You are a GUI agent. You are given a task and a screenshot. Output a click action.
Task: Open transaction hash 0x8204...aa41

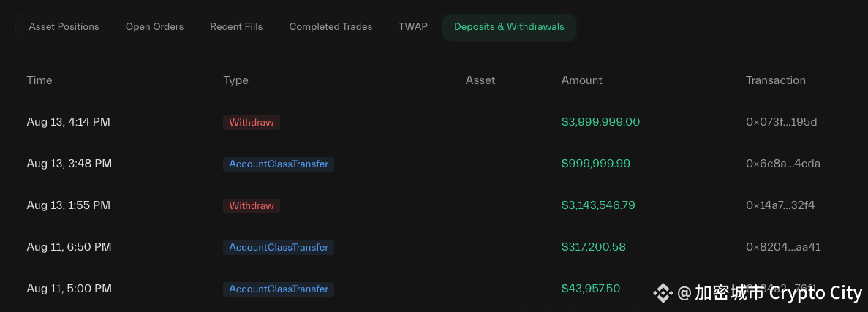pyautogui.click(x=782, y=247)
